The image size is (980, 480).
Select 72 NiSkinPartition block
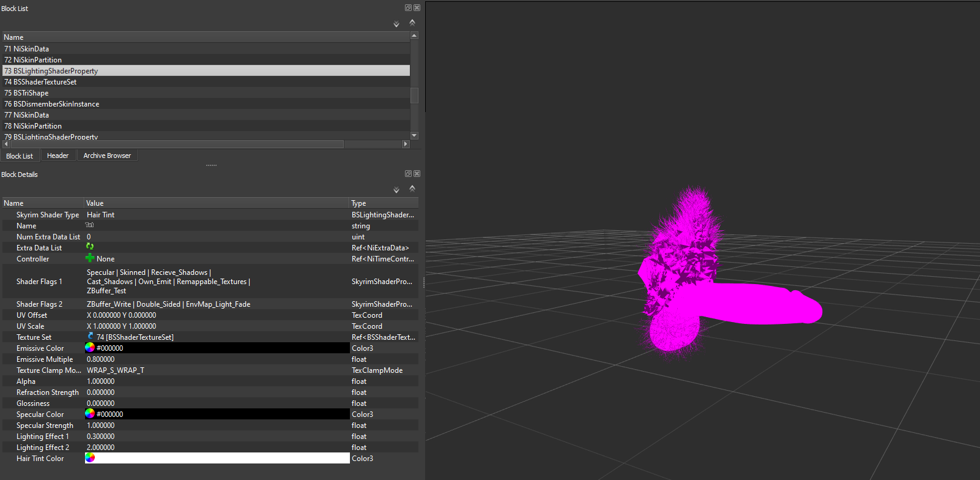206,59
